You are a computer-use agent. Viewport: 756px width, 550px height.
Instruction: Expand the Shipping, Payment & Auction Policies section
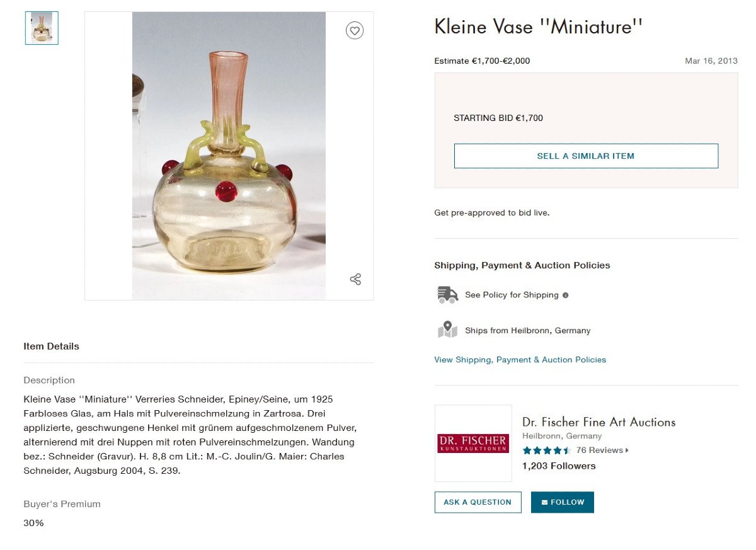[x=522, y=265]
